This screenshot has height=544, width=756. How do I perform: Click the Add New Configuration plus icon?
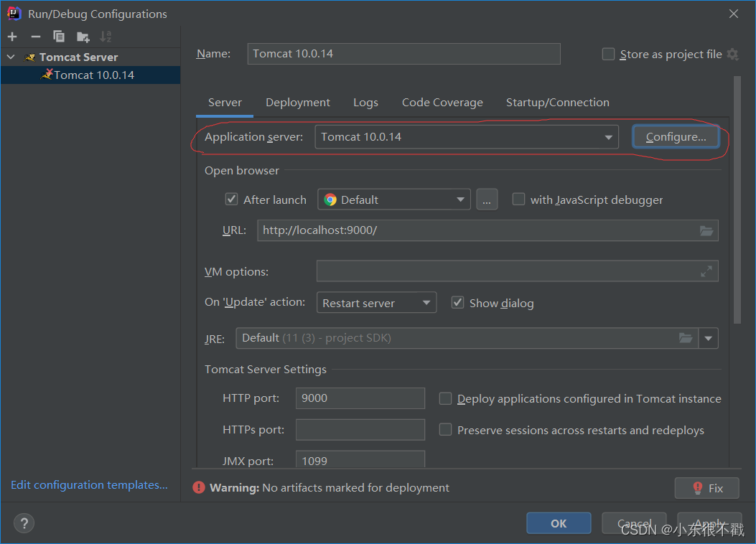(x=12, y=37)
